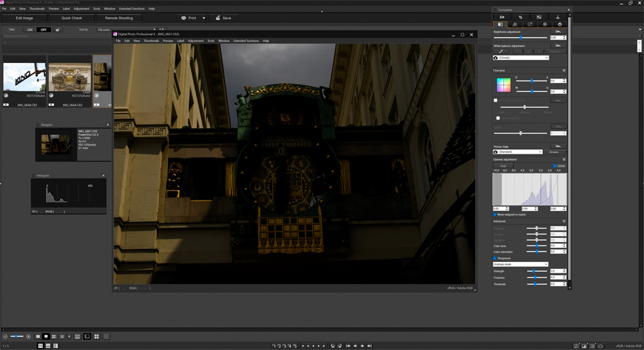Zoom in thumbnails with the plus icon
The height and width of the screenshot is (350, 644).
click(x=28, y=336)
